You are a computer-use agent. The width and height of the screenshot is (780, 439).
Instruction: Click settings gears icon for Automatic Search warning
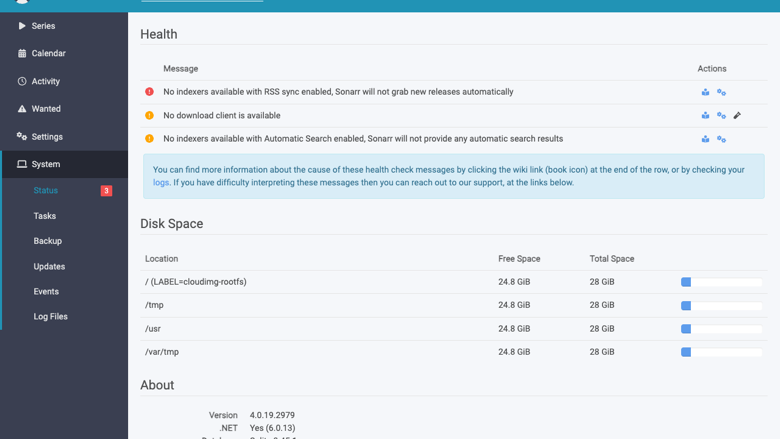pos(721,139)
